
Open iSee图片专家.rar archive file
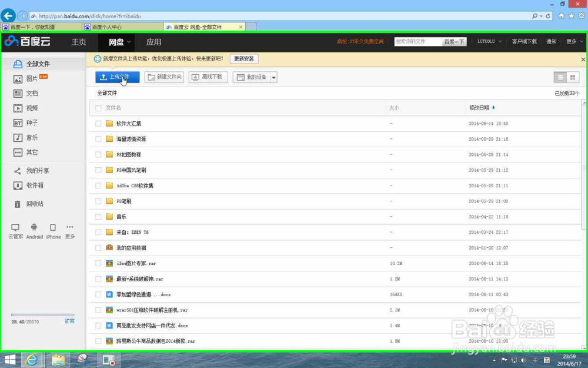pyautogui.click(x=136, y=263)
